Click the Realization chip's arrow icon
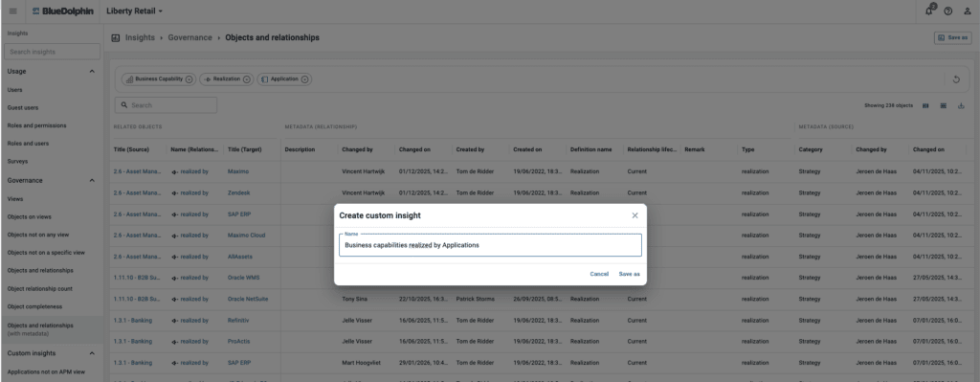This screenshot has height=382, width=980. [208, 79]
